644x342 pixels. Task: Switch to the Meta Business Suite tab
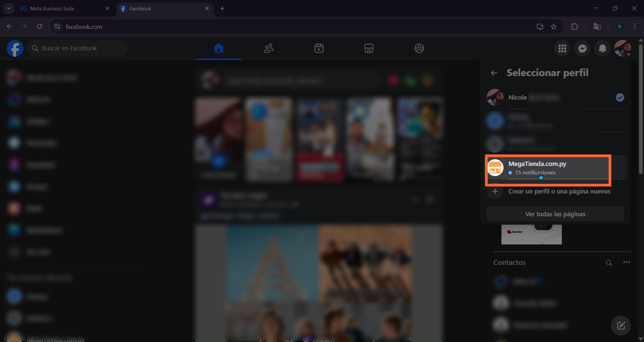click(x=52, y=8)
